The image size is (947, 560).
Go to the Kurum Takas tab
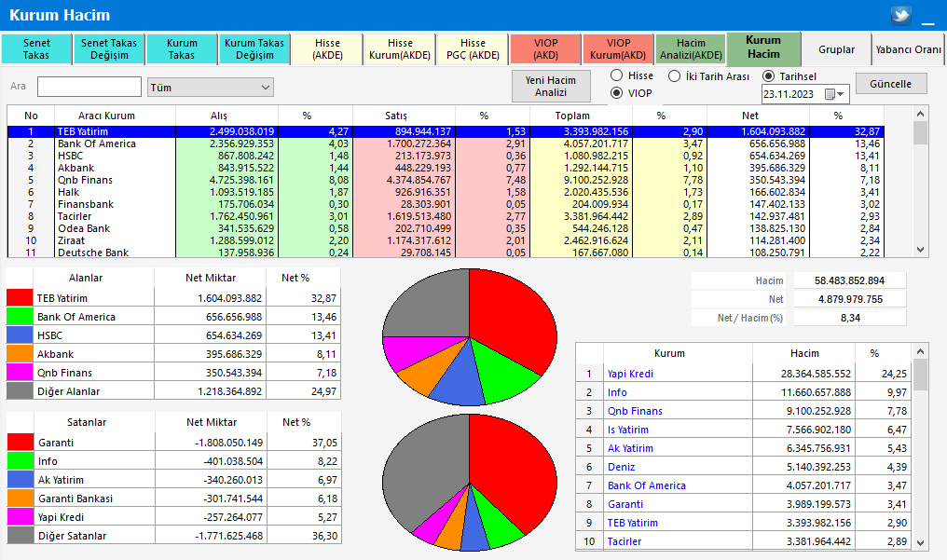(182, 48)
